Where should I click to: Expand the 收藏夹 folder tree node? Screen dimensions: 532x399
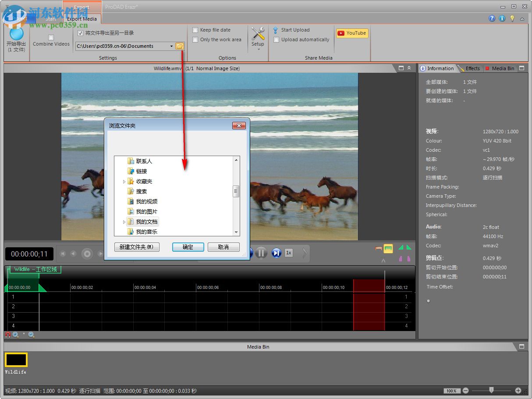click(124, 182)
